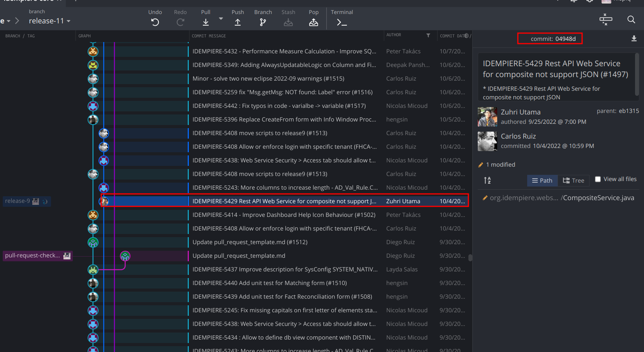Click the BRANCH / TAG column header
The height and width of the screenshot is (352, 644).
tap(20, 36)
